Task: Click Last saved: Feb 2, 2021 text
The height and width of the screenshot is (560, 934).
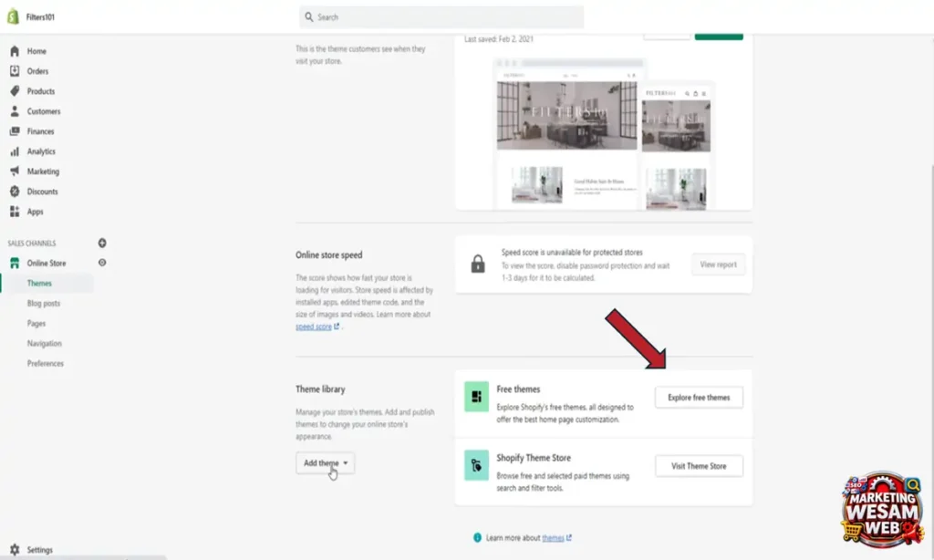Action: pos(499,39)
